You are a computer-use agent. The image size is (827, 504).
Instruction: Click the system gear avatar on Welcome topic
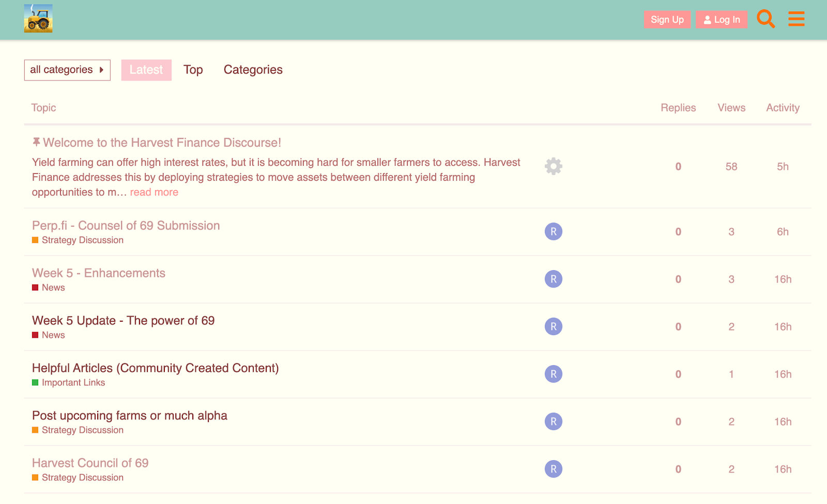(x=554, y=166)
